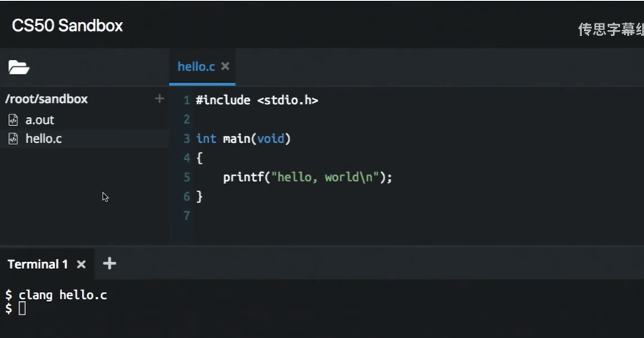The image size is (644, 338).
Task: Open hello.c in the file tree
Action: 43,139
